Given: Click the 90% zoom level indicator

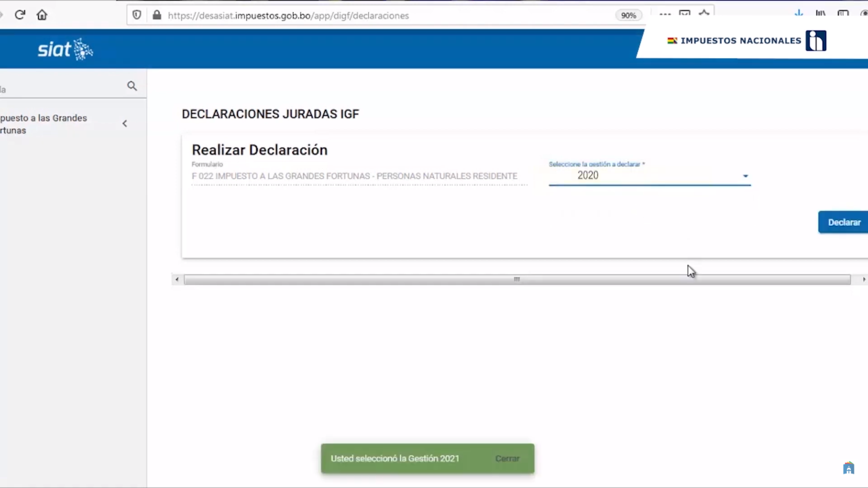Looking at the screenshot, I should click(628, 15).
